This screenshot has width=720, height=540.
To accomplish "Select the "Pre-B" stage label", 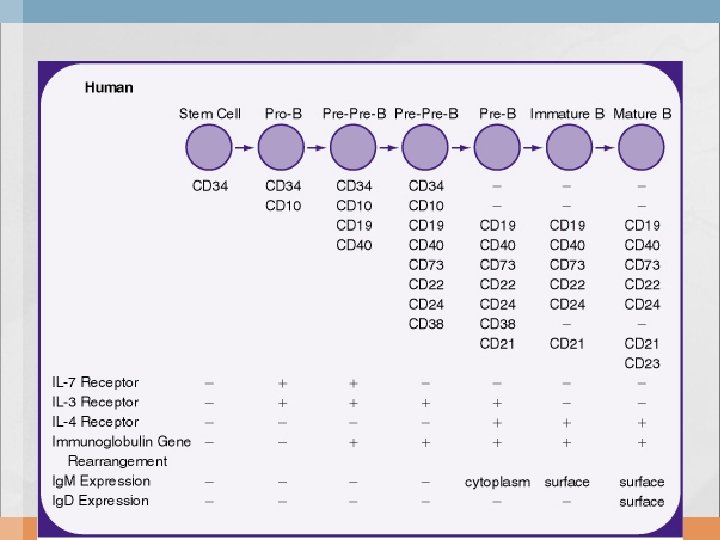I will click(x=497, y=113).
